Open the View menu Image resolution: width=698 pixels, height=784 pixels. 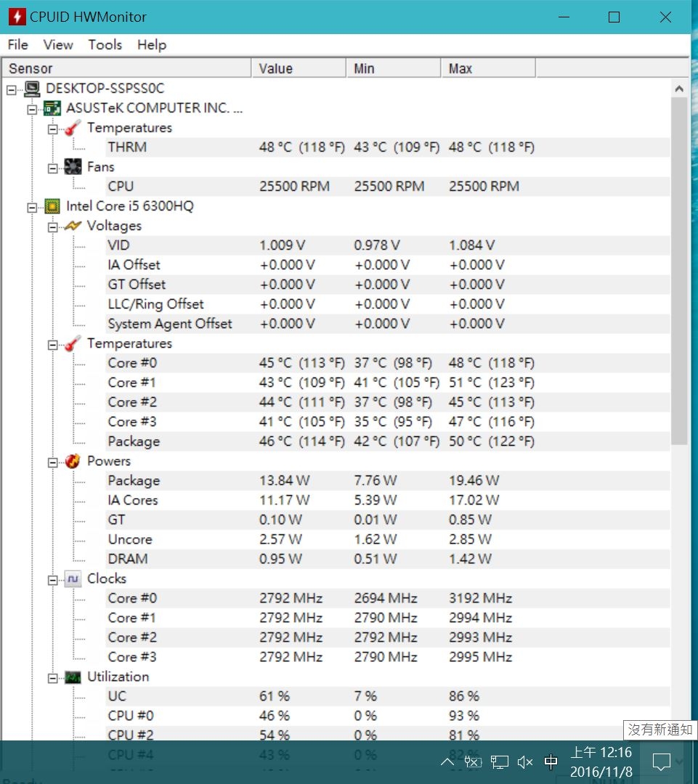pos(58,45)
